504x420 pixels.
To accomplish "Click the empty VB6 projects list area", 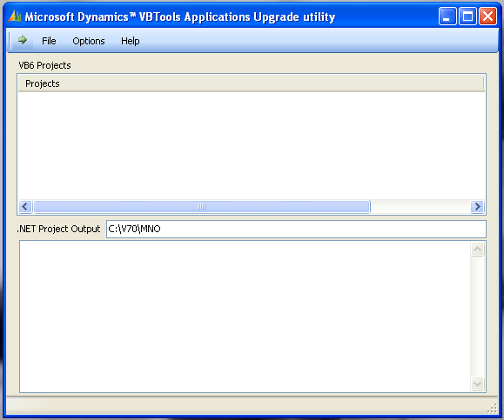I will pos(252,146).
